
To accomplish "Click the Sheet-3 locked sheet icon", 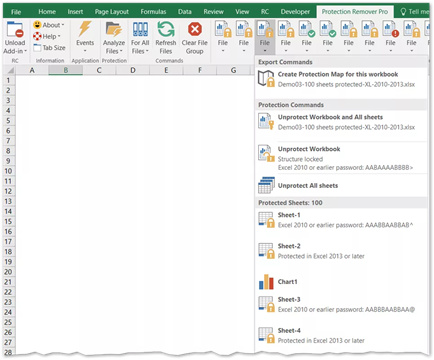I will click(x=266, y=304).
